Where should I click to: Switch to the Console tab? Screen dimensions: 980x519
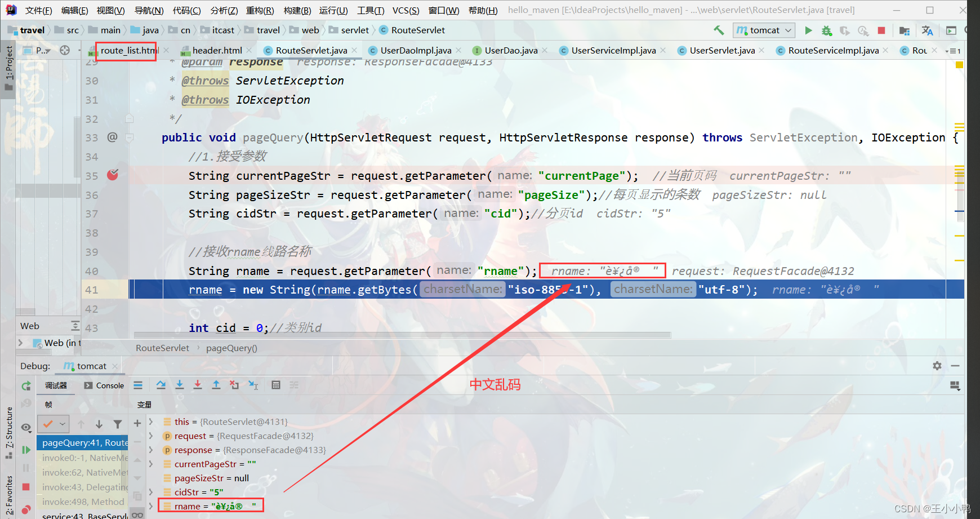pyautogui.click(x=104, y=385)
